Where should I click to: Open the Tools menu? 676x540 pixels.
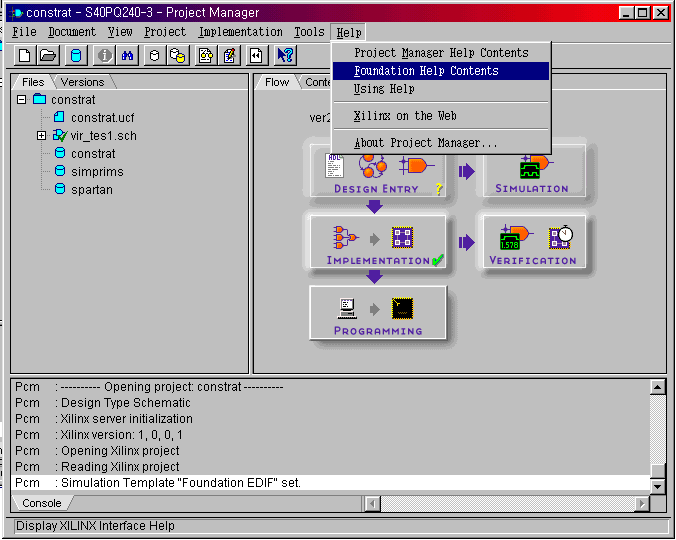tap(309, 32)
